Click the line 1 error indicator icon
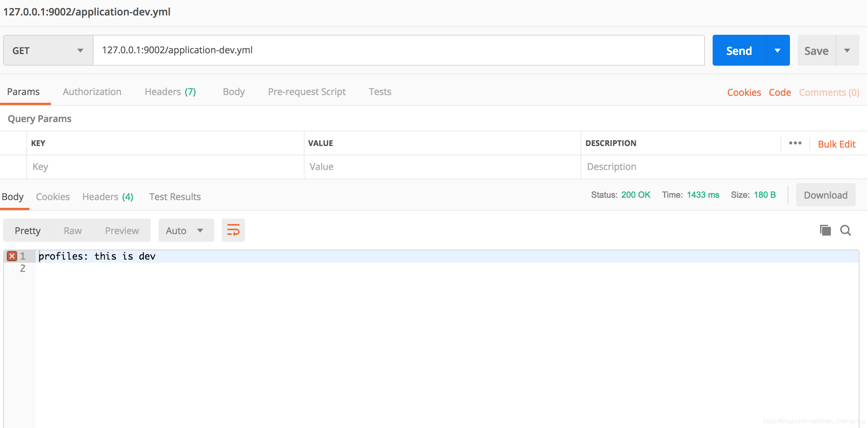This screenshot has width=868, height=428. tap(12, 256)
